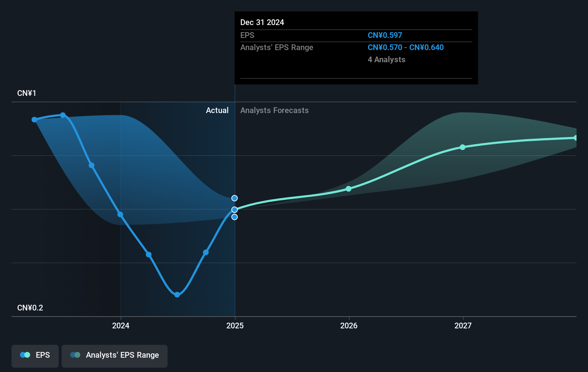
Task: Toggle the Analysts' EPS Range legend button
Action: pyautogui.click(x=115, y=356)
